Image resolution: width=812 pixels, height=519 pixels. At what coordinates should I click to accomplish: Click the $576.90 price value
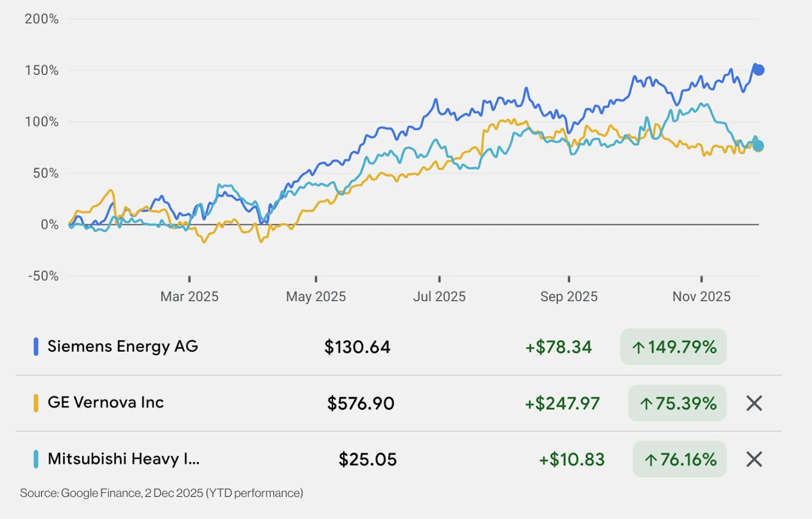tap(359, 403)
